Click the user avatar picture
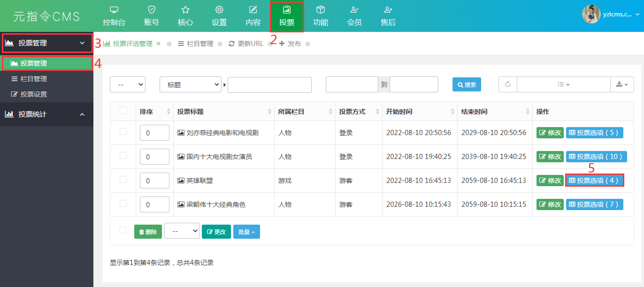This screenshot has height=287, width=644. click(591, 14)
